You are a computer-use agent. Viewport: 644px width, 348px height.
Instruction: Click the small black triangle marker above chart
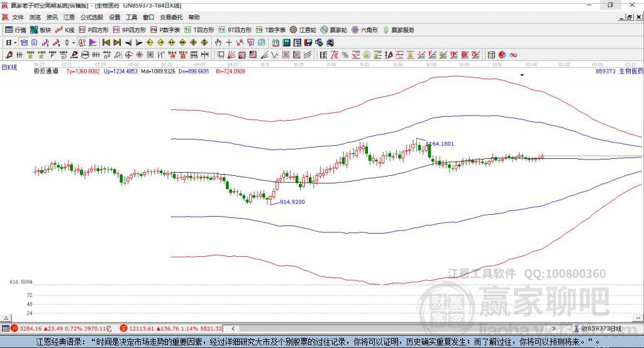coord(522,75)
